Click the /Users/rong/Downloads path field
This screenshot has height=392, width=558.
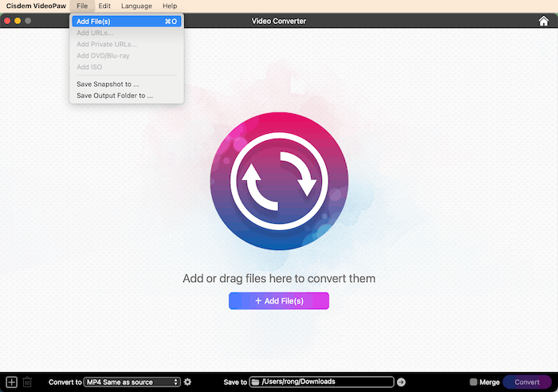pyautogui.click(x=327, y=382)
